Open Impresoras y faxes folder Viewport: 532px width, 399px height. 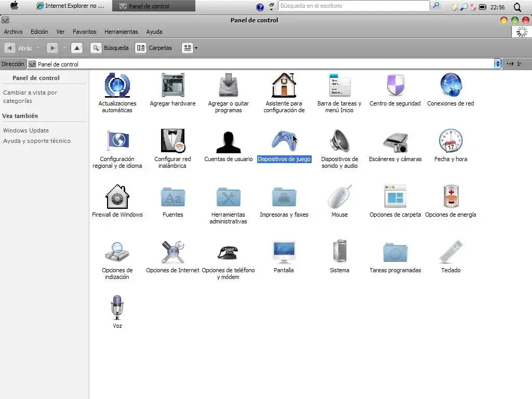[x=284, y=197]
